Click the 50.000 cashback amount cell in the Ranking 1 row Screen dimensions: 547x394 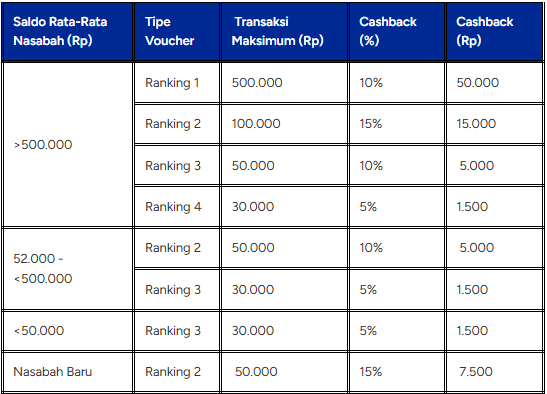click(494, 83)
